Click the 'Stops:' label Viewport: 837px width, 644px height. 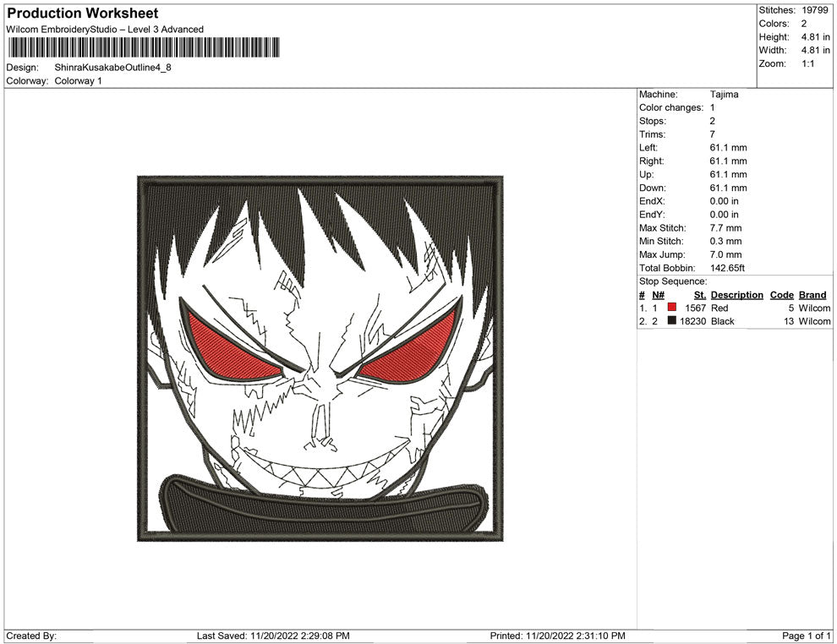click(x=653, y=121)
